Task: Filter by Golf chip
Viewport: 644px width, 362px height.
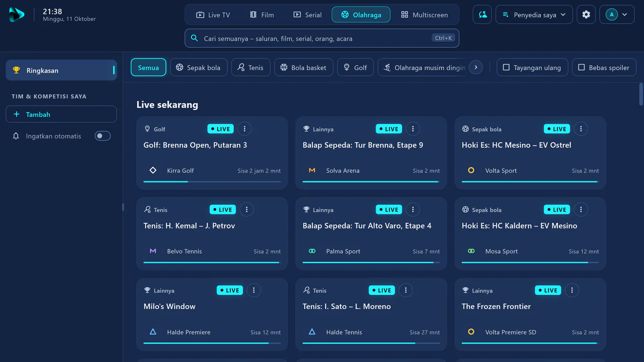Action: pyautogui.click(x=355, y=67)
